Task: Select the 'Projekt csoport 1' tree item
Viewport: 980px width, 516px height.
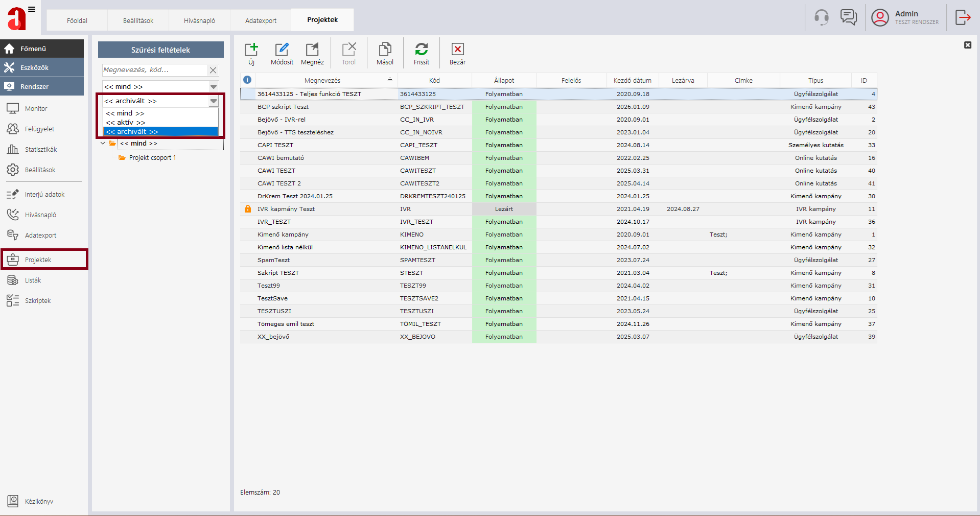Action: [152, 158]
